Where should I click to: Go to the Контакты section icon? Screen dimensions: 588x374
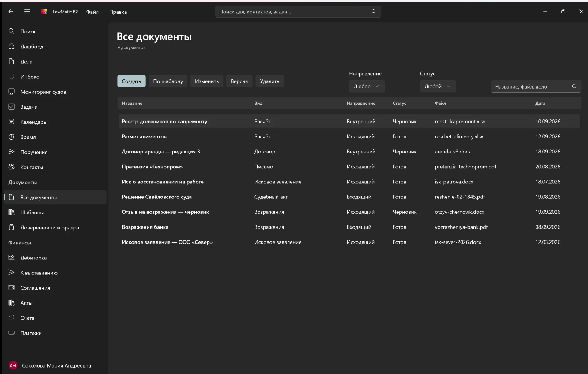[11, 167]
